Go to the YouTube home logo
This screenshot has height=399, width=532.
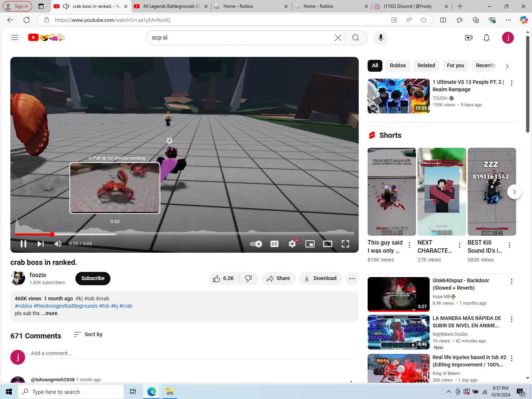click(x=46, y=37)
